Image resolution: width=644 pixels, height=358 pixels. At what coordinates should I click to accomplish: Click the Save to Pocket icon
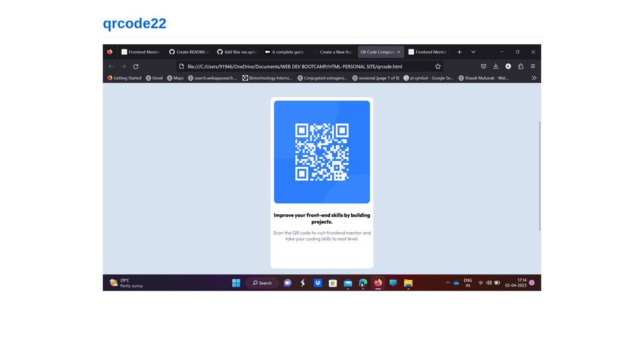[x=484, y=66]
